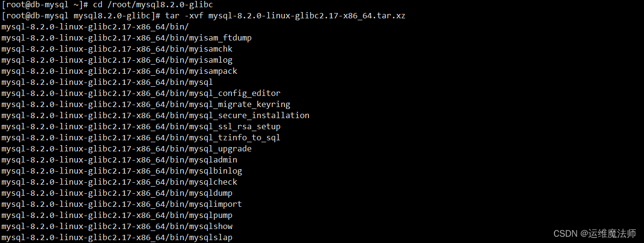Screen dimensions: 644x243
Task: Click the myisam_ftdump output line
Action: [127, 38]
